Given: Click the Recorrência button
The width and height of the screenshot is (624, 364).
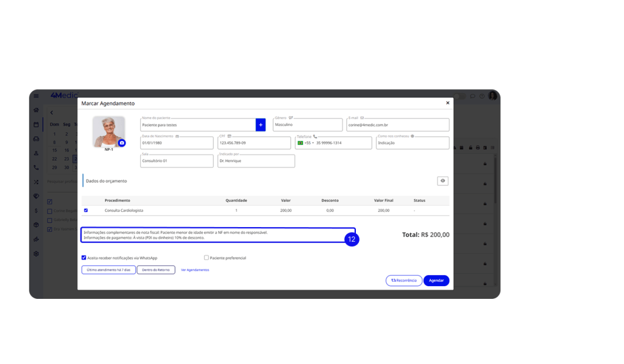Looking at the screenshot, I should 403,281.
